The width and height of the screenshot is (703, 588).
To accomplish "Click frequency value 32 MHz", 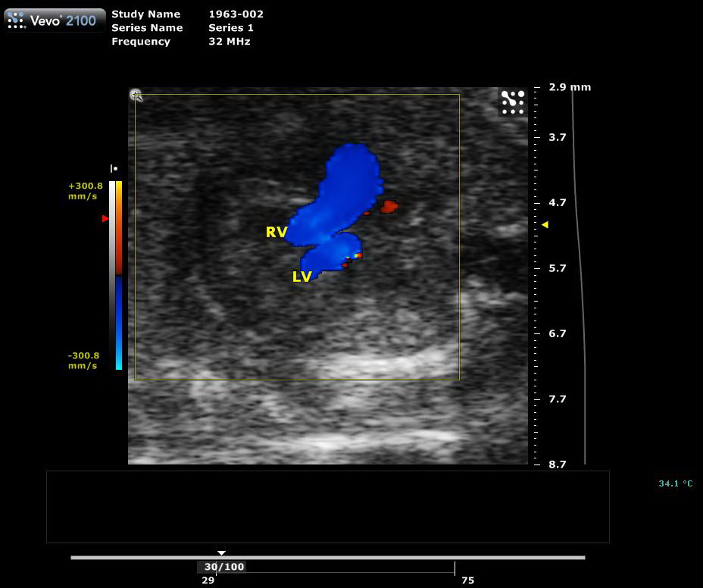I will [229, 41].
